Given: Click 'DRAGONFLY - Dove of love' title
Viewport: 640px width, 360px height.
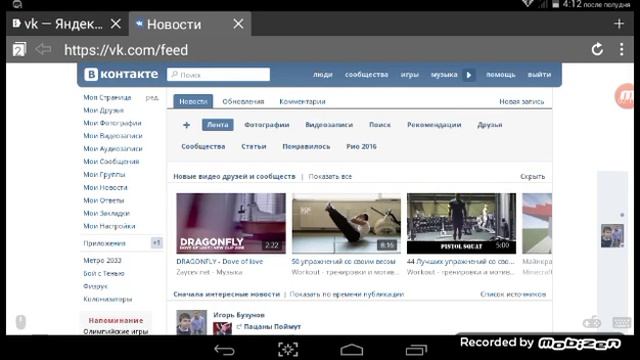Looking at the screenshot, I should click(x=220, y=262).
